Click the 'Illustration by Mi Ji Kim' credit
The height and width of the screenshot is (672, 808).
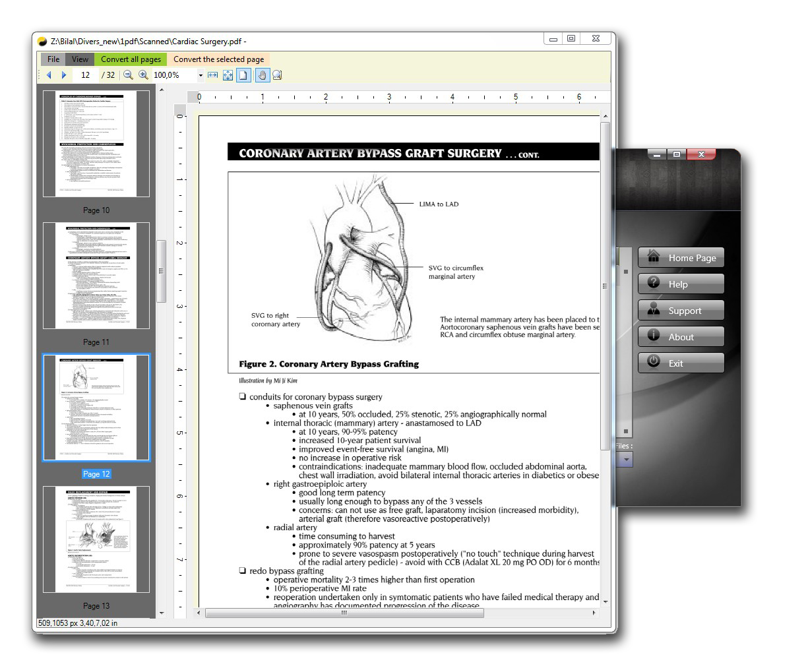coord(268,381)
